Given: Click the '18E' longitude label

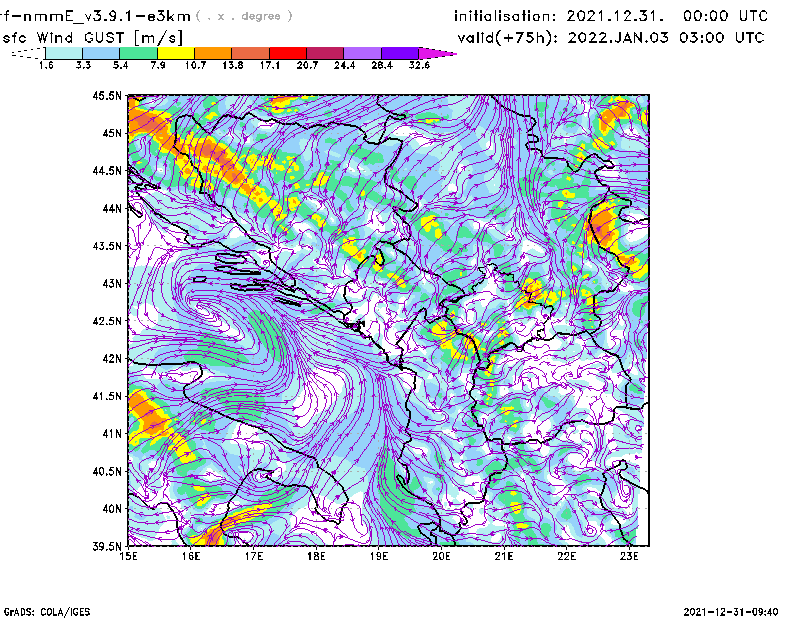Looking at the screenshot, I should (316, 556).
